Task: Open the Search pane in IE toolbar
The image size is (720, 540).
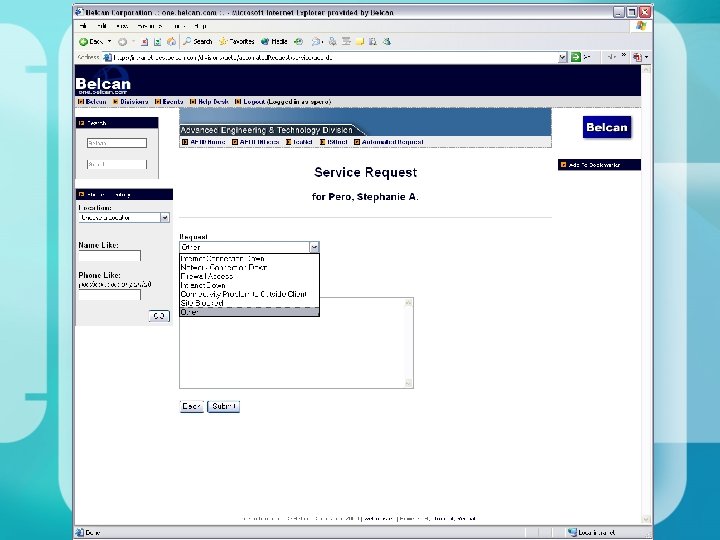Action: (197, 41)
